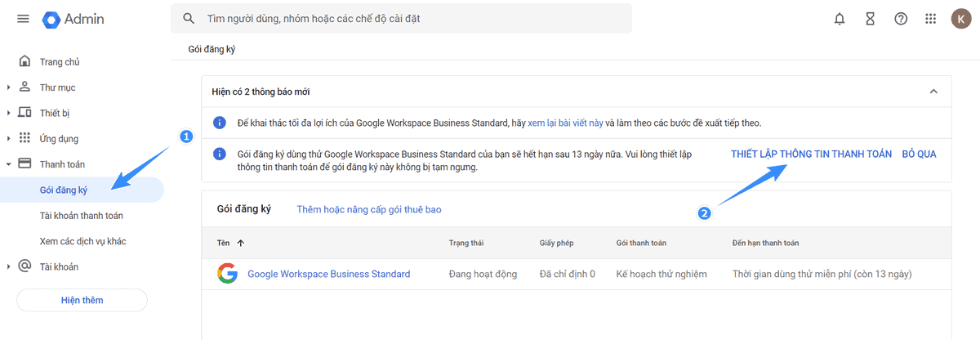
Task: Click the Thanh toán credit card icon
Action: point(24,164)
